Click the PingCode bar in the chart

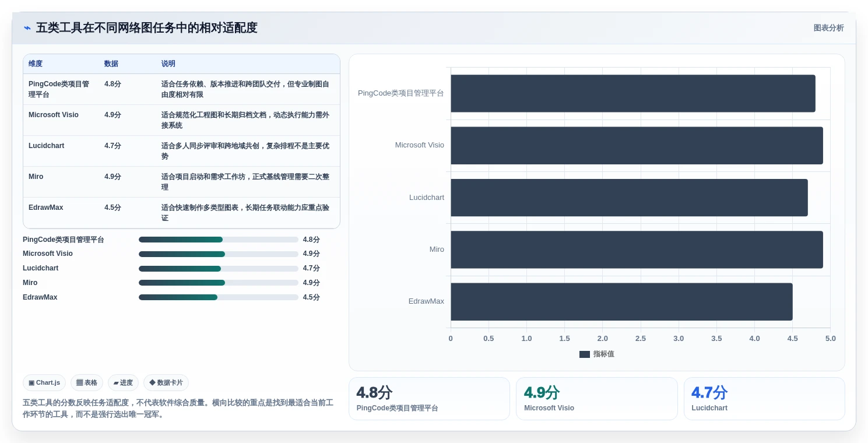(633, 93)
